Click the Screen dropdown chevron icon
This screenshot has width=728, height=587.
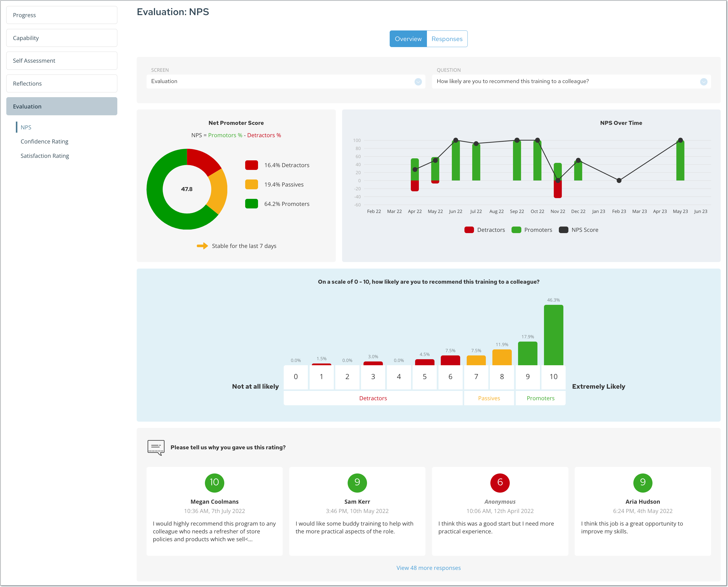[418, 82]
